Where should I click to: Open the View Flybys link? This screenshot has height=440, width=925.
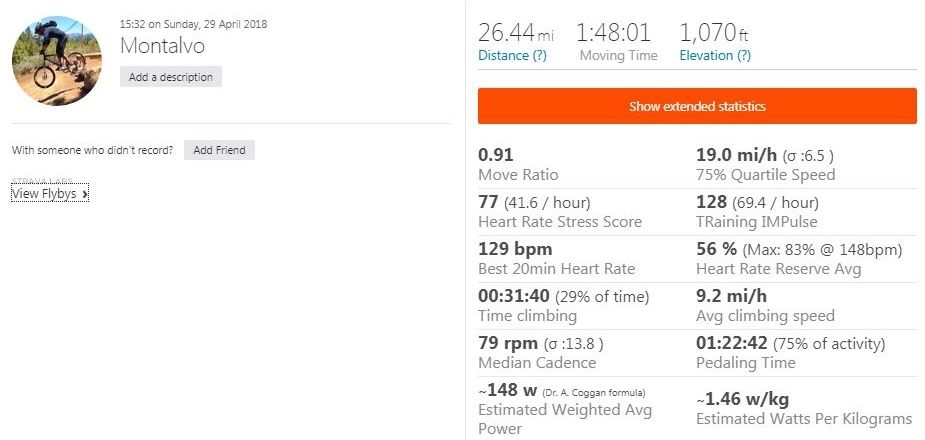[50, 194]
